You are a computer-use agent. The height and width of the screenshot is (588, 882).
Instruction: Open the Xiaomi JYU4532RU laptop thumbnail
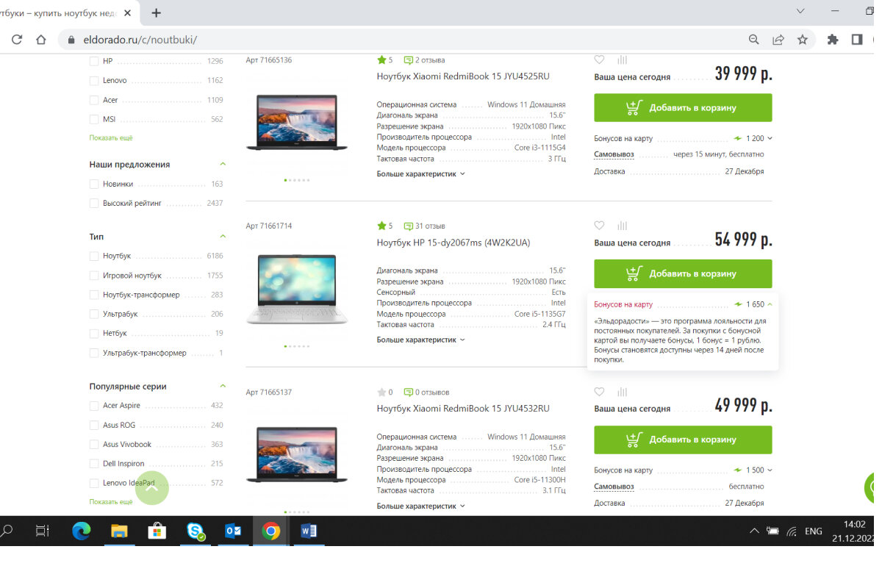coord(297,454)
